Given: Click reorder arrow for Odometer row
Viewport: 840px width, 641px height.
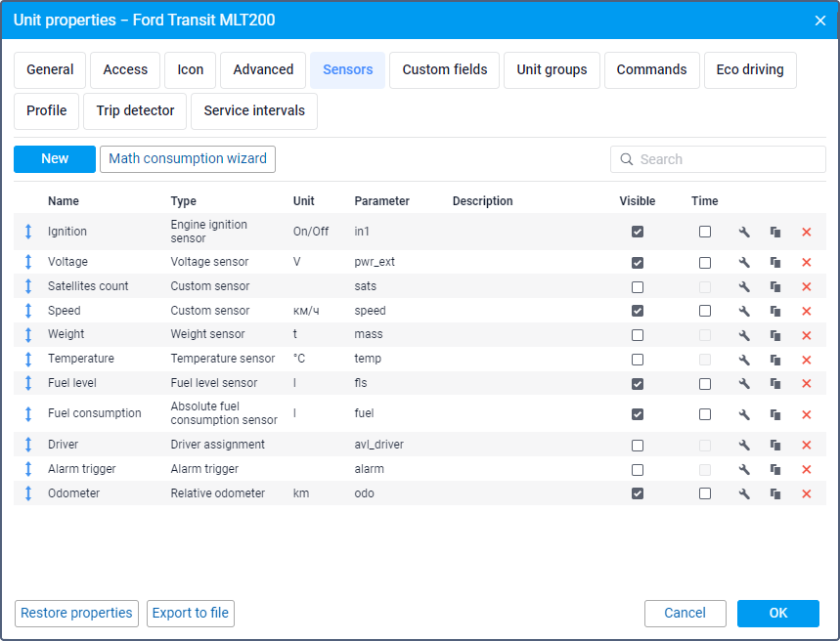Looking at the screenshot, I should (28, 493).
